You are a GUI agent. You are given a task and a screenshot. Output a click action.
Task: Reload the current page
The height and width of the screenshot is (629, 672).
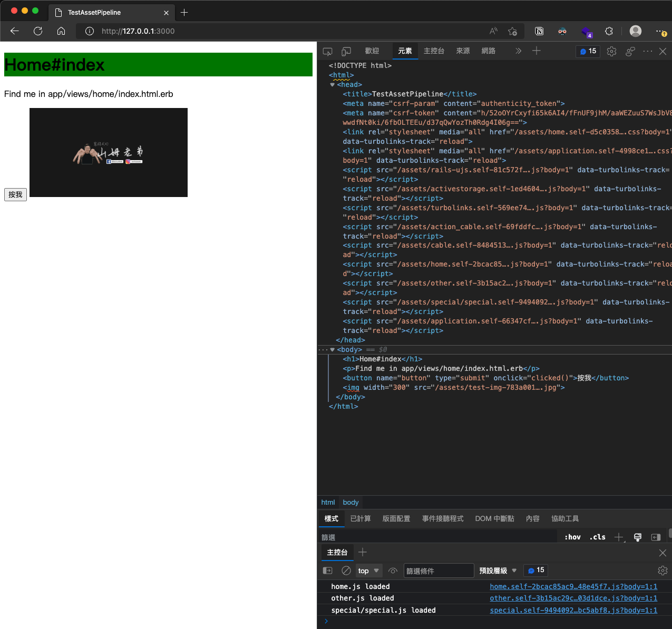coord(38,31)
